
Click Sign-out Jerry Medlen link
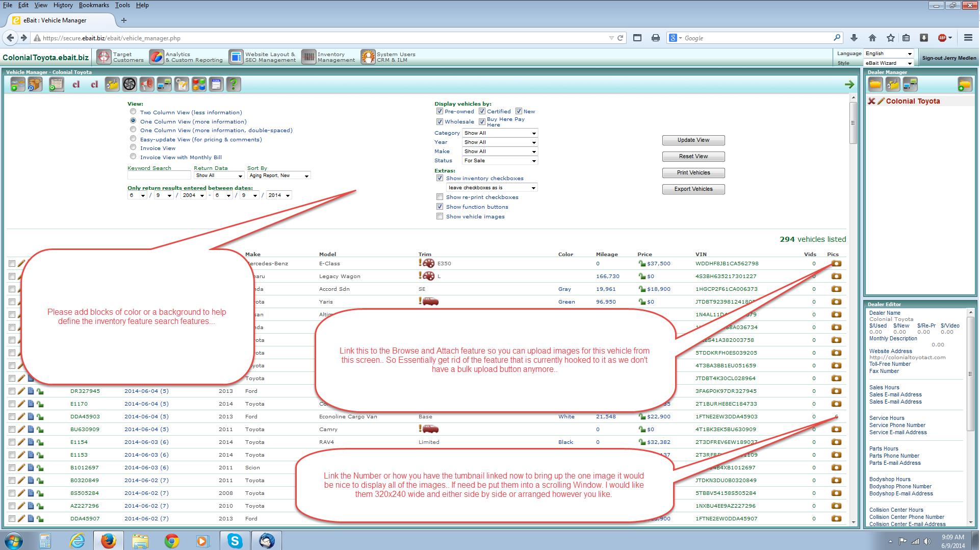coord(949,58)
